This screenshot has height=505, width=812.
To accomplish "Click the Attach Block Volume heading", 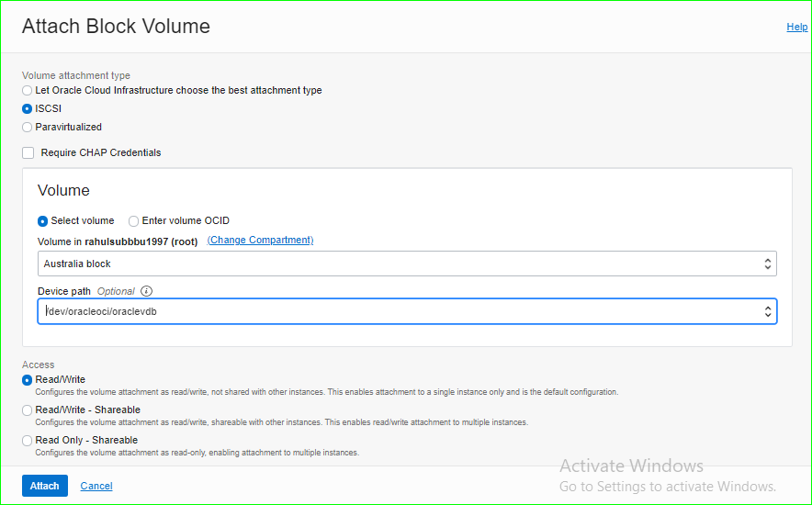I will 116,27.
